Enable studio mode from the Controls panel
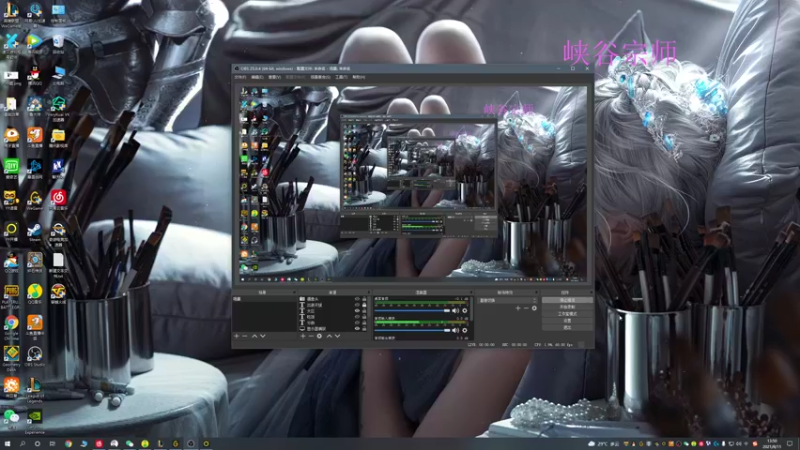800x450 pixels. [x=567, y=314]
